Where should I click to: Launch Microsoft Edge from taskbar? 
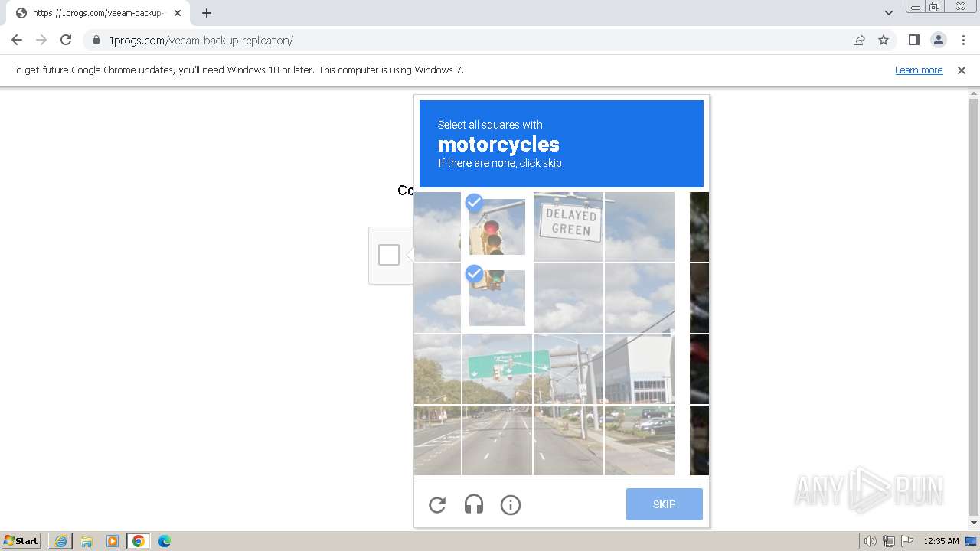point(165,541)
